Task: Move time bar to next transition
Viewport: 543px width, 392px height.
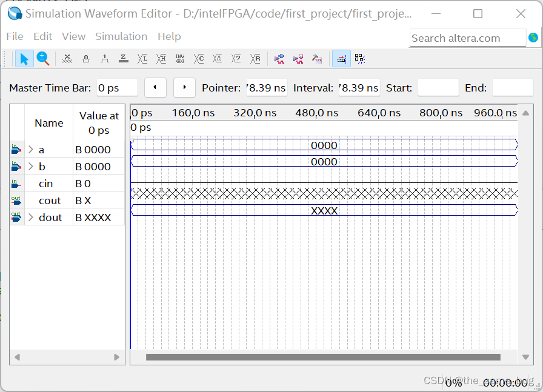Action: click(185, 87)
